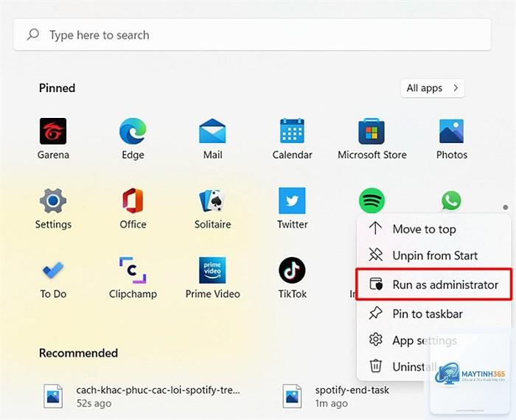Open the Photos app
The height and width of the screenshot is (420, 516).
(451, 139)
